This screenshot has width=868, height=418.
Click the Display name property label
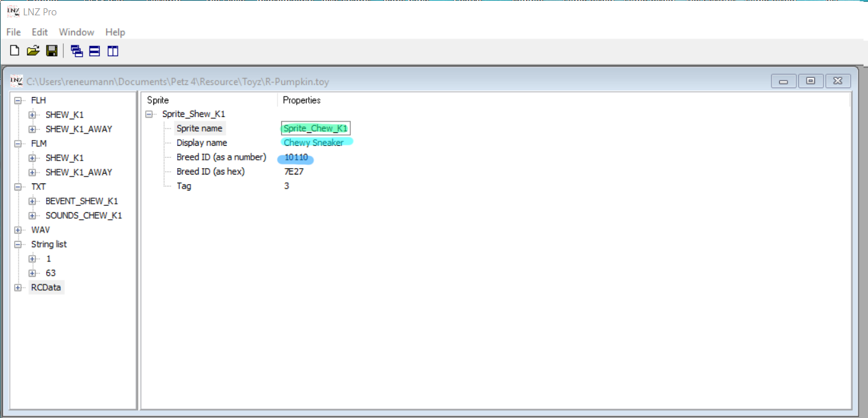point(202,143)
